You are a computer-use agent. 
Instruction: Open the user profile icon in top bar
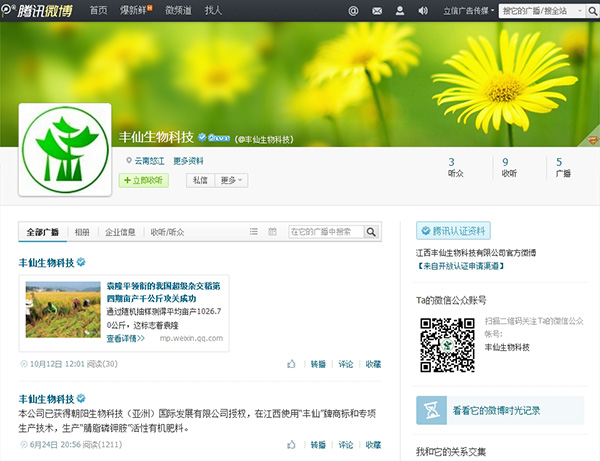pos(399,11)
